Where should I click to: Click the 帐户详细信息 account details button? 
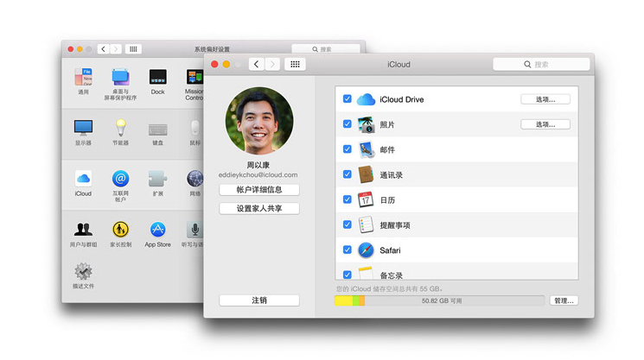tap(259, 190)
